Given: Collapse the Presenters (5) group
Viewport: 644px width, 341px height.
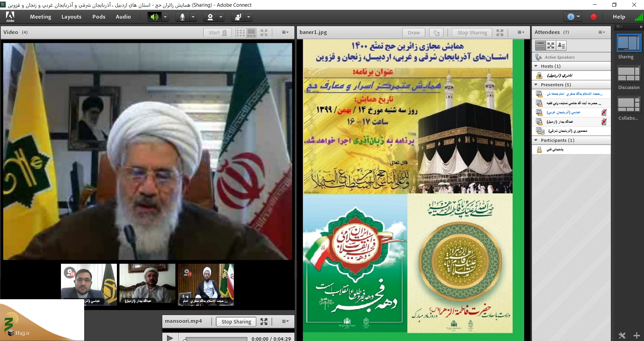Looking at the screenshot, I should tap(536, 85).
